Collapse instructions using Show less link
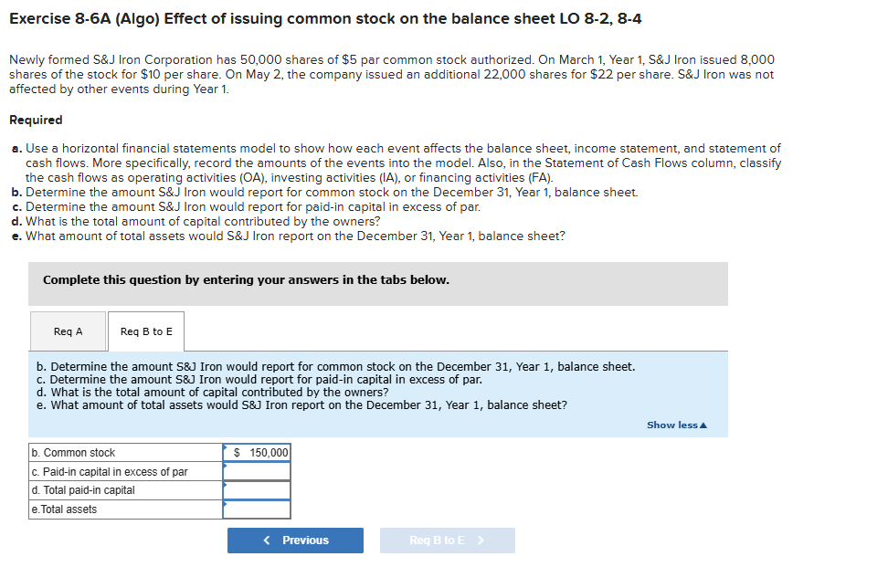 [x=676, y=424]
